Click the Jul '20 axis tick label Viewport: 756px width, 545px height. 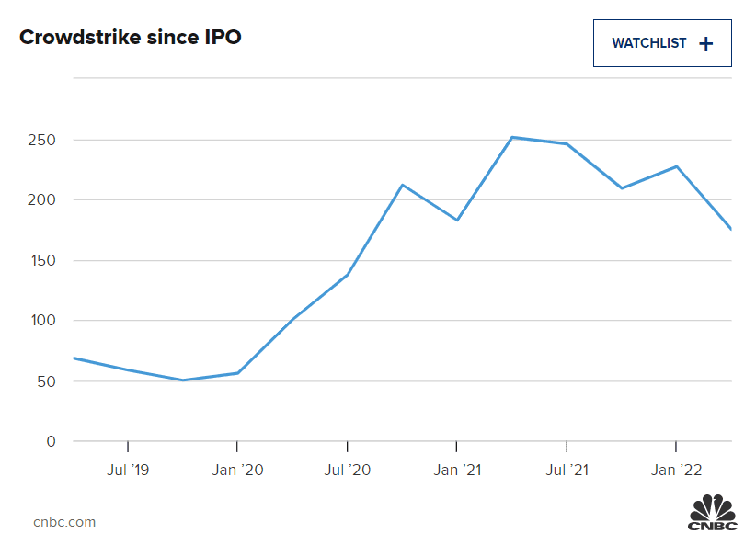(x=347, y=471)
